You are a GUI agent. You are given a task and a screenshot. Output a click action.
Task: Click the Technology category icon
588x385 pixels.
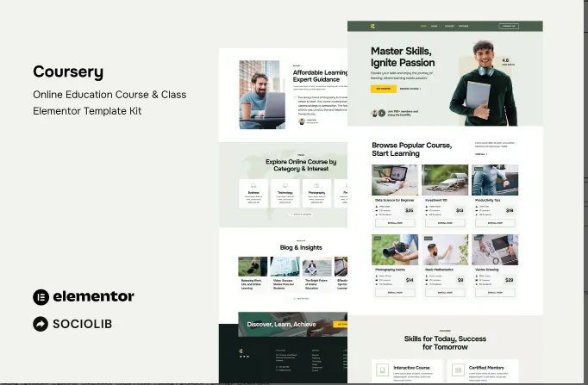(285, 186)
